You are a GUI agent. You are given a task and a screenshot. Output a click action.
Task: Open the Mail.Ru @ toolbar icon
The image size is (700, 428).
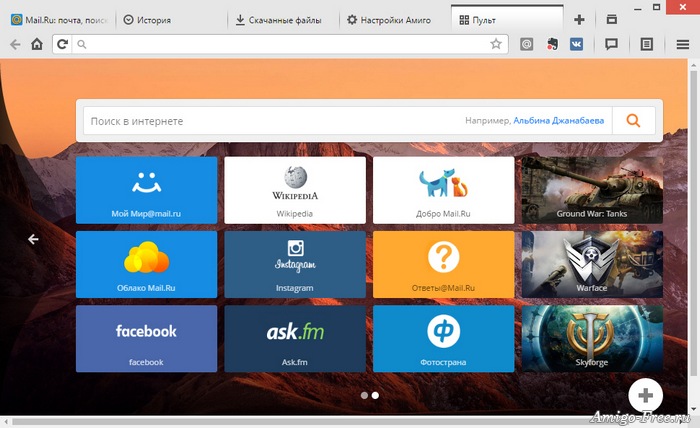tap(526, 44)
